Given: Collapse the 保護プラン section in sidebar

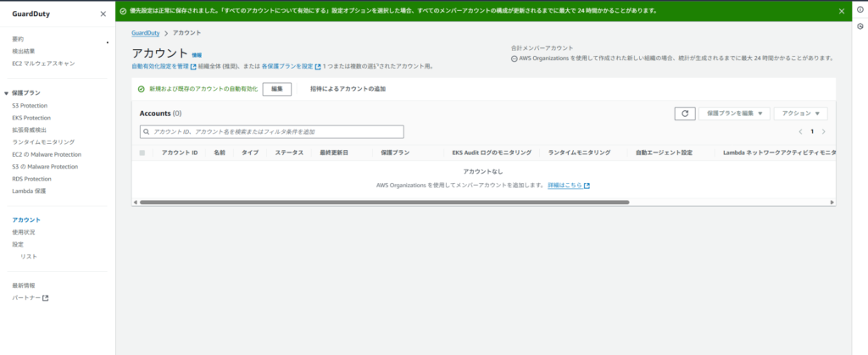Looking at the screenshot, I should [7, 93].
